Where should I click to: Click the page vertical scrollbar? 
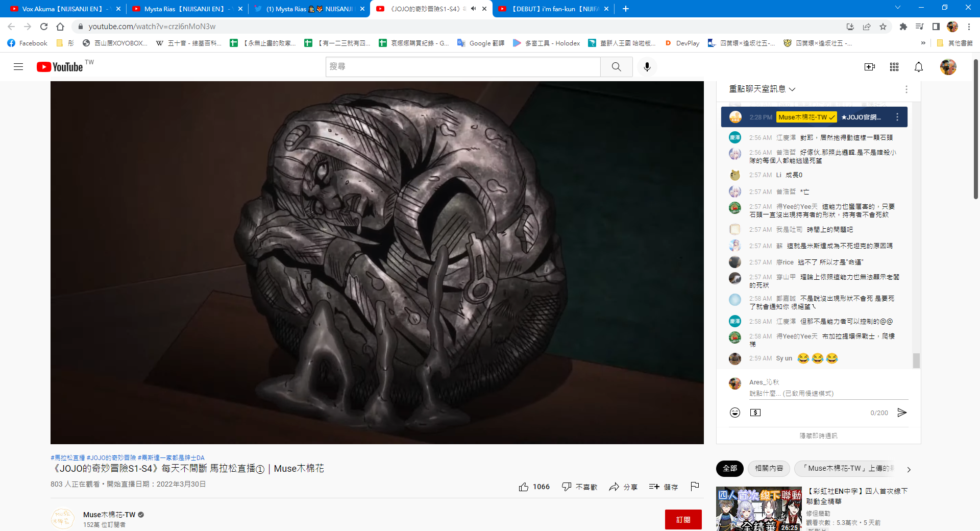click(x=976, y=129)
